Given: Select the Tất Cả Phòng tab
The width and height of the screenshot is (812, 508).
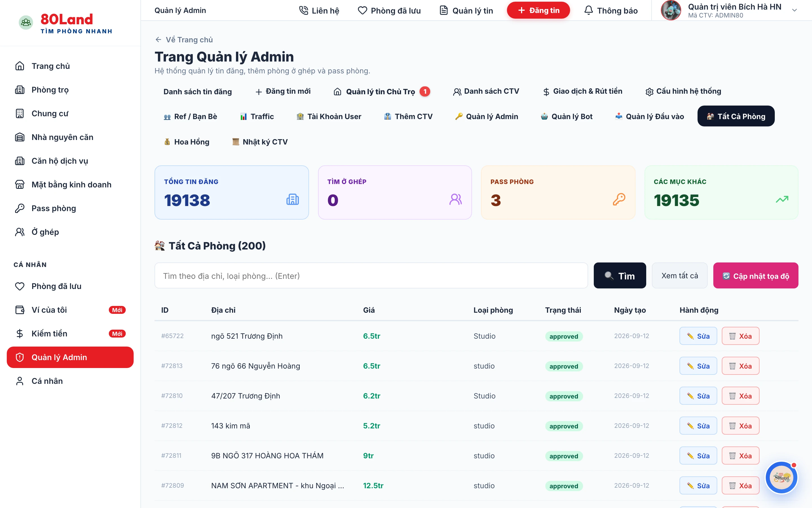Looking at the screenshot, I should [736, 116].
